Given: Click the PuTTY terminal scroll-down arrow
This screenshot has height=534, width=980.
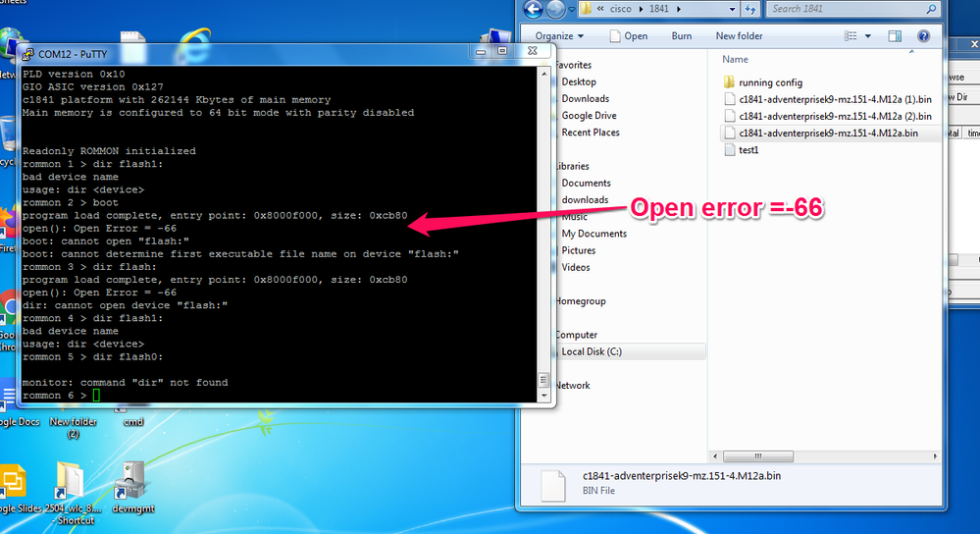Looking at the screenshot, I should pyautogui.click(x=543, y=396).
